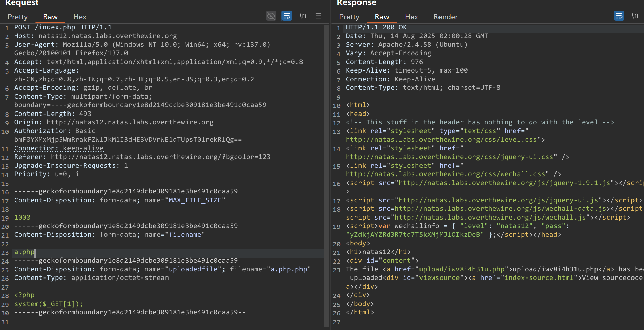644x330 pixels.
Task: Click the system($_GET[1]); payload line
Action: pyautogui.click(x=48, y=304)
